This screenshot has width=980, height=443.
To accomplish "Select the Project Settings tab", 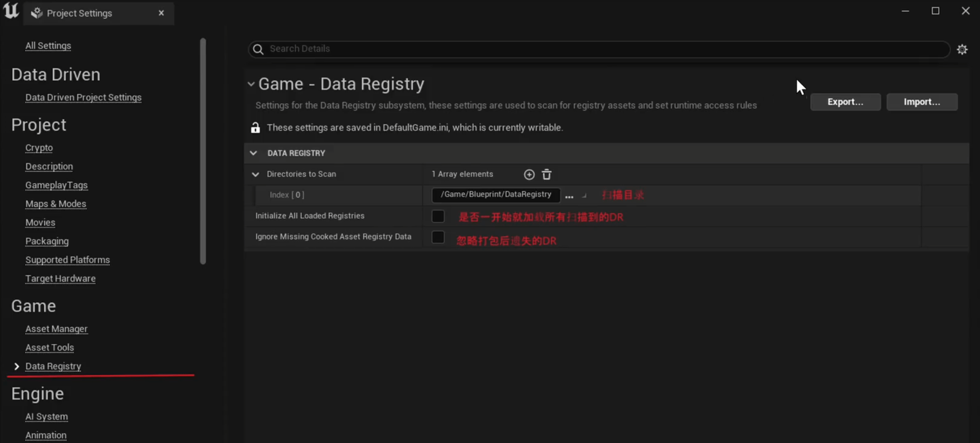I will point(79,13).
